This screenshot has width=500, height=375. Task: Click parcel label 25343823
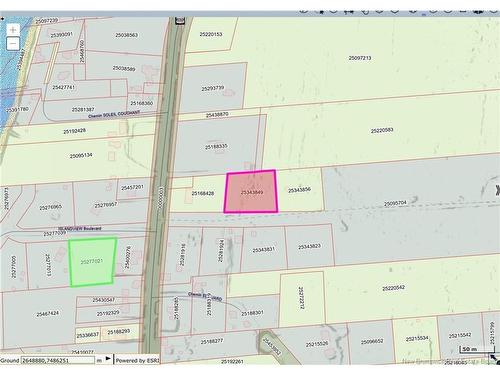click(x=309, y=246)
